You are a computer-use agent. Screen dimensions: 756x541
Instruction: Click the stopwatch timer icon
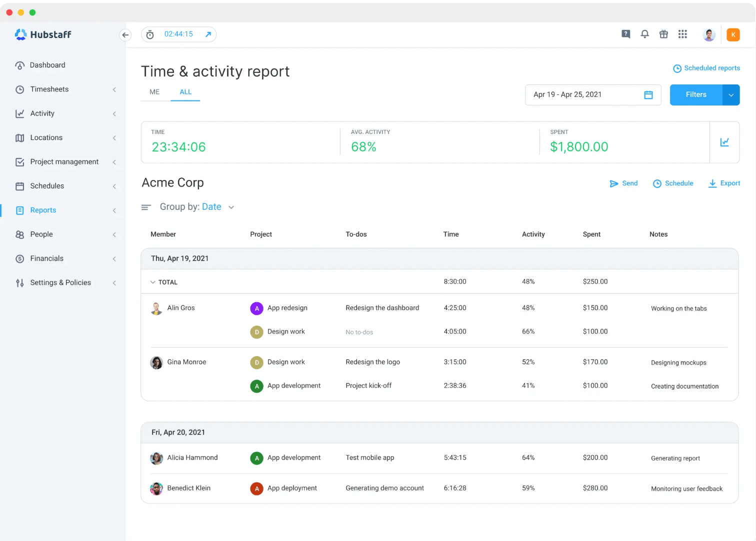[149, 34]
